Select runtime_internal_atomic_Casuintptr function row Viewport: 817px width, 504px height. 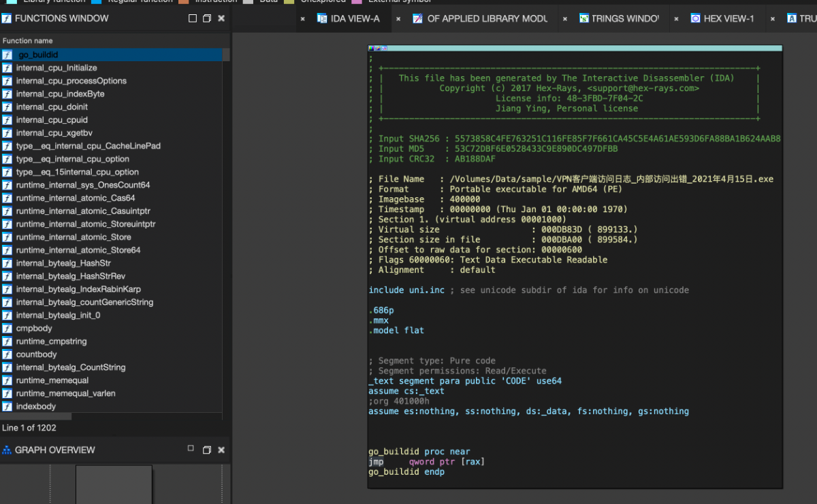pos(111,211)
